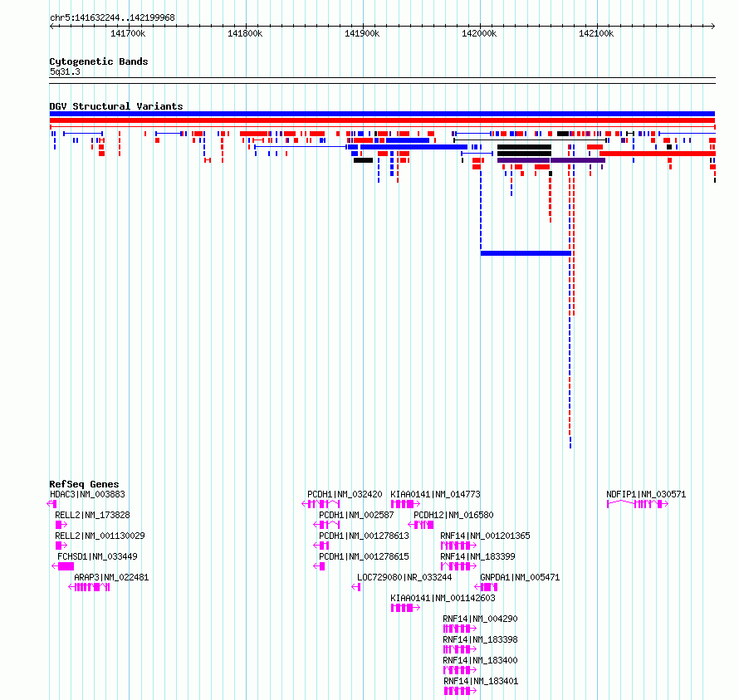Viewport: 739px width, 700px height.
Task: Click the chr5:141632244..142199968 coordinate label
Action: (112, 17)
